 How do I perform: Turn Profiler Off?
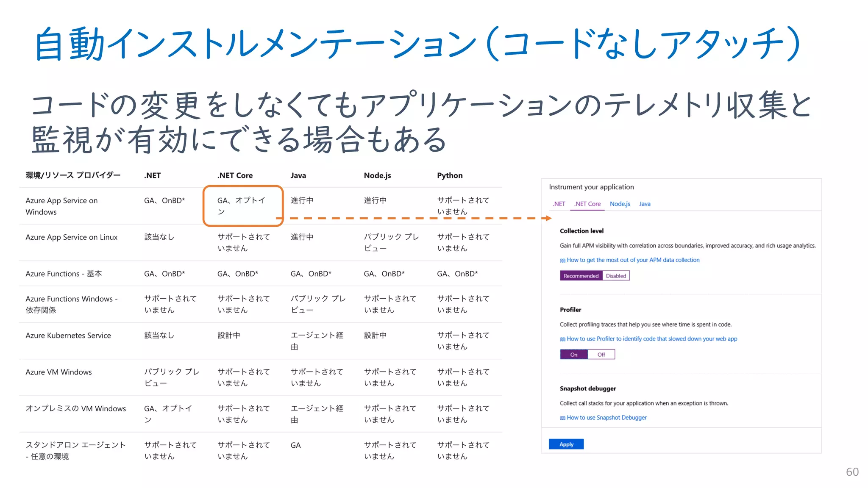point(601,355)
